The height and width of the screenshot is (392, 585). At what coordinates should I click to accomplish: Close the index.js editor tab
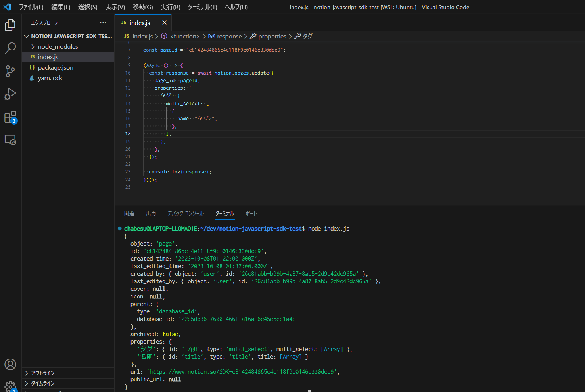click(x=164, y=23)
